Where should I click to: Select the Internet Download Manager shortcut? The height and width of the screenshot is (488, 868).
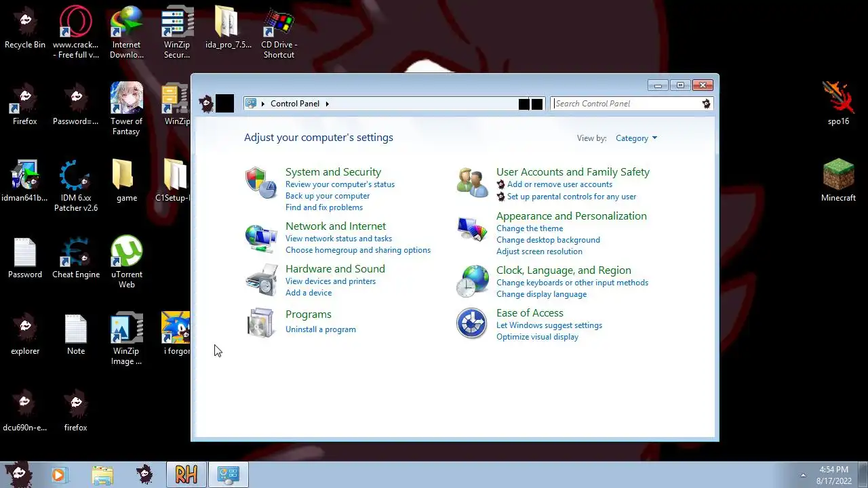[x=127, y=32]
